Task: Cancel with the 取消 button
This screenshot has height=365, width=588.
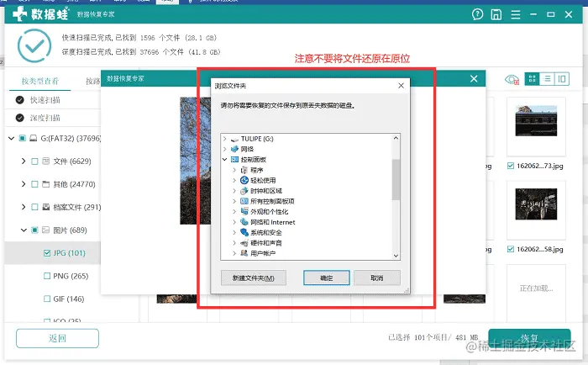Action: 377,278
